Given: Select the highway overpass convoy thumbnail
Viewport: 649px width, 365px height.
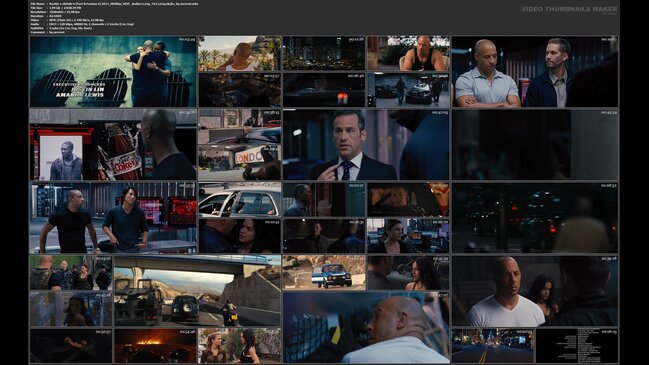Looking at the screenshot, I should 197,291.
